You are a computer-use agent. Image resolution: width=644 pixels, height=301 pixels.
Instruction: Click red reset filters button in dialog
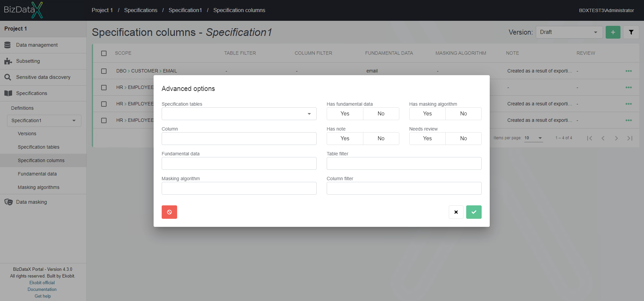point(169,212)
